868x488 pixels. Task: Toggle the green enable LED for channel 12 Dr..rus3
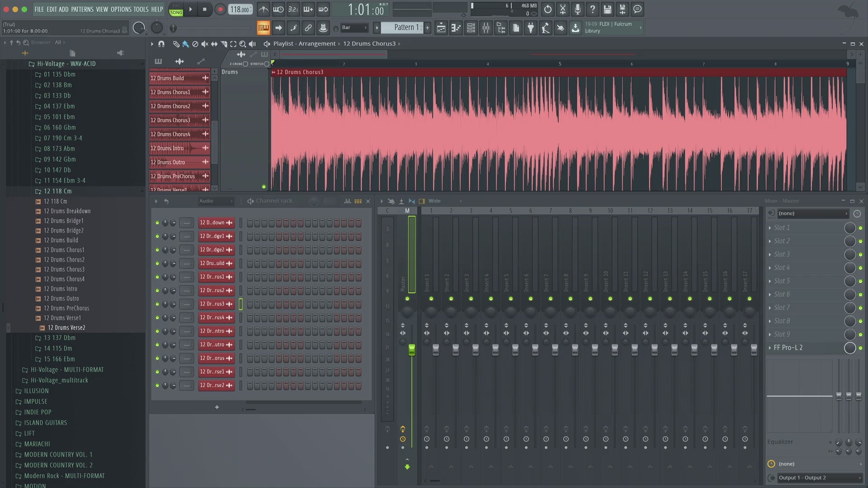[157, 304]
